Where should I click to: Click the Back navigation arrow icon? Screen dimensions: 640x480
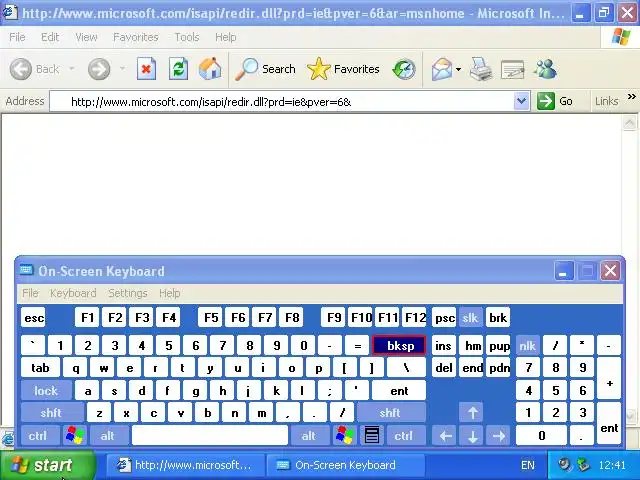click(x=20, y=69)
